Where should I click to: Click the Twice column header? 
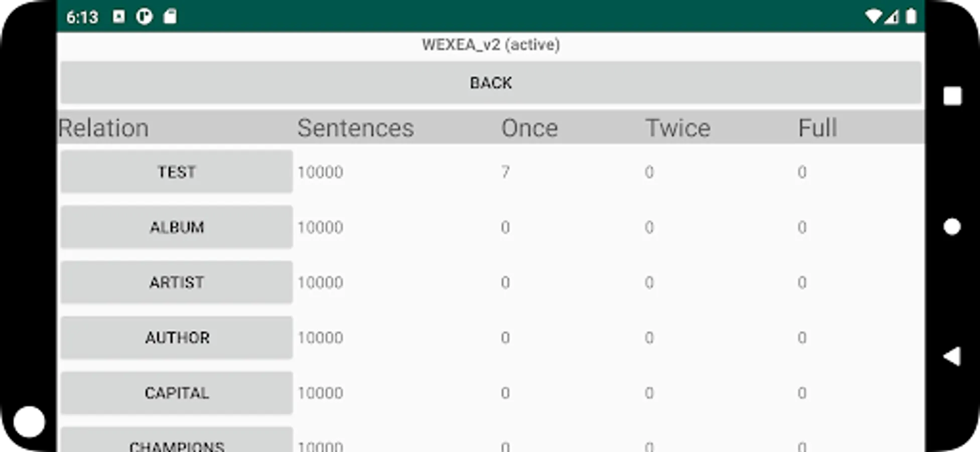678,128
